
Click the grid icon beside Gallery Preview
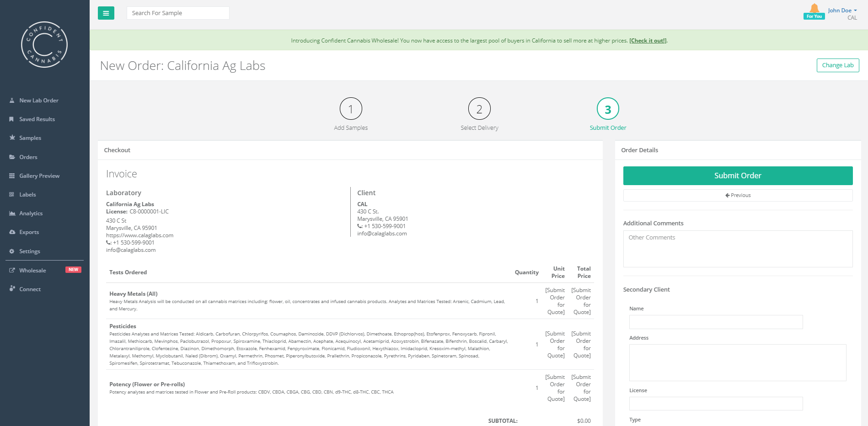[x=12, y=176]
